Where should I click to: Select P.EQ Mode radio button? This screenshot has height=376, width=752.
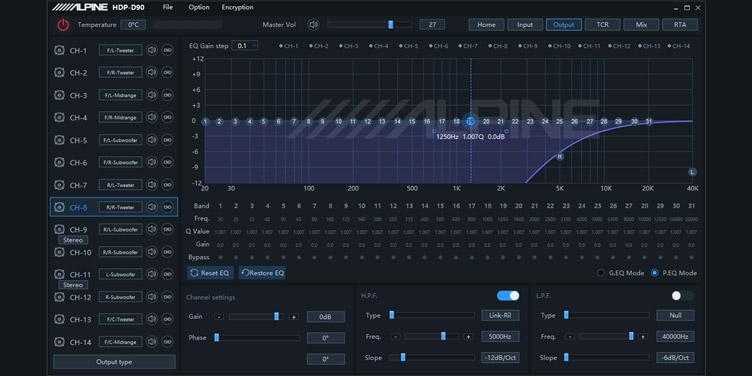655,273
